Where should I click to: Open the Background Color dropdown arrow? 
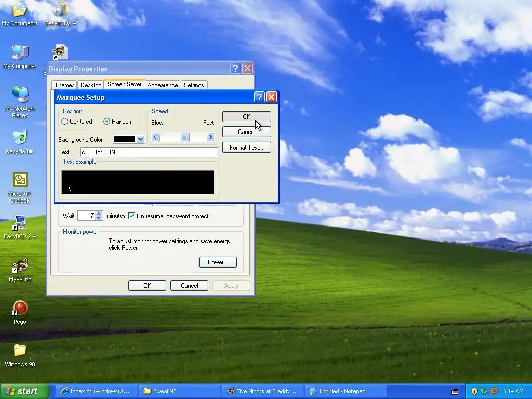tap(140, 139)
